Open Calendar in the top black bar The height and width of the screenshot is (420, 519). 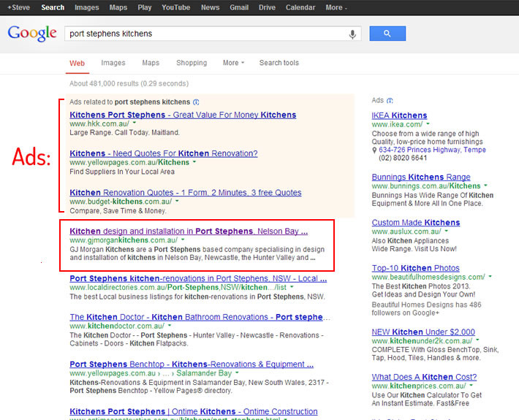click(x=300, y=7)
